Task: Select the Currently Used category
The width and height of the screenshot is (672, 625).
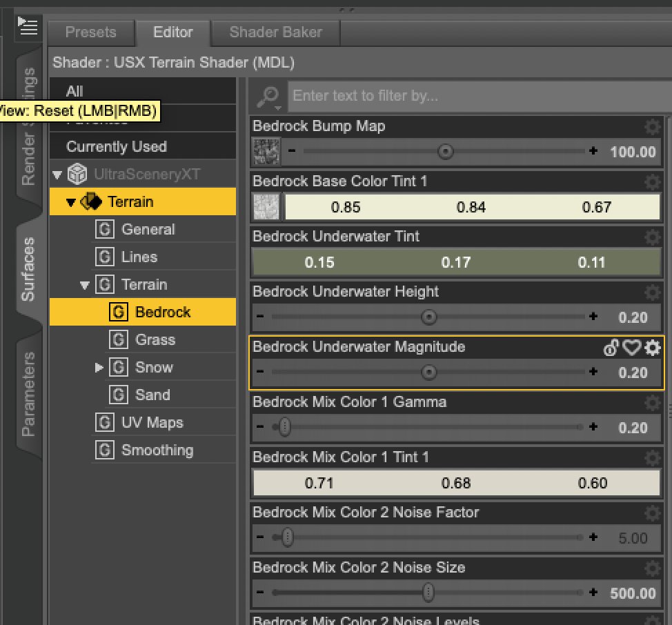Action: [x=143, y=146]
